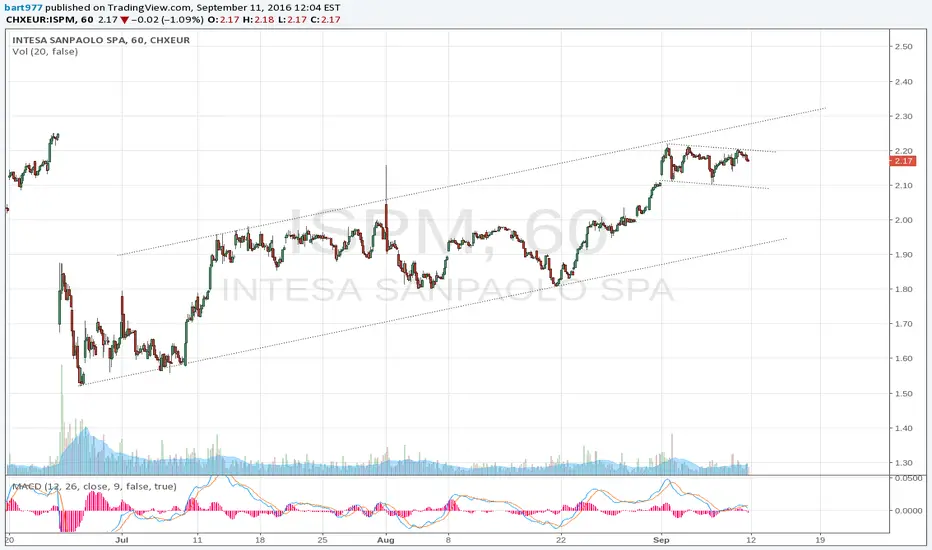
Task: Select the −0.02 (−1.09%) change value
Action: coord(167,20)
